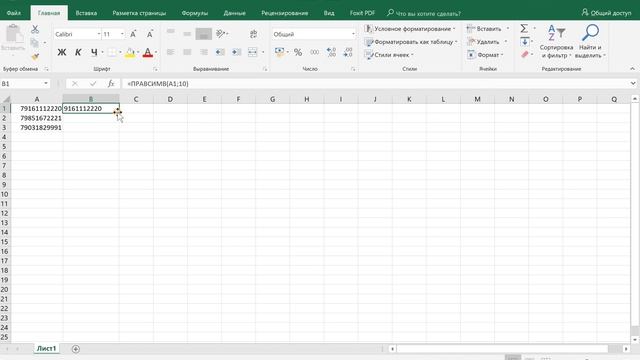This screenshot has height=360, width=640.
Task: Click merge and center icon
Action: pos(253,52)
